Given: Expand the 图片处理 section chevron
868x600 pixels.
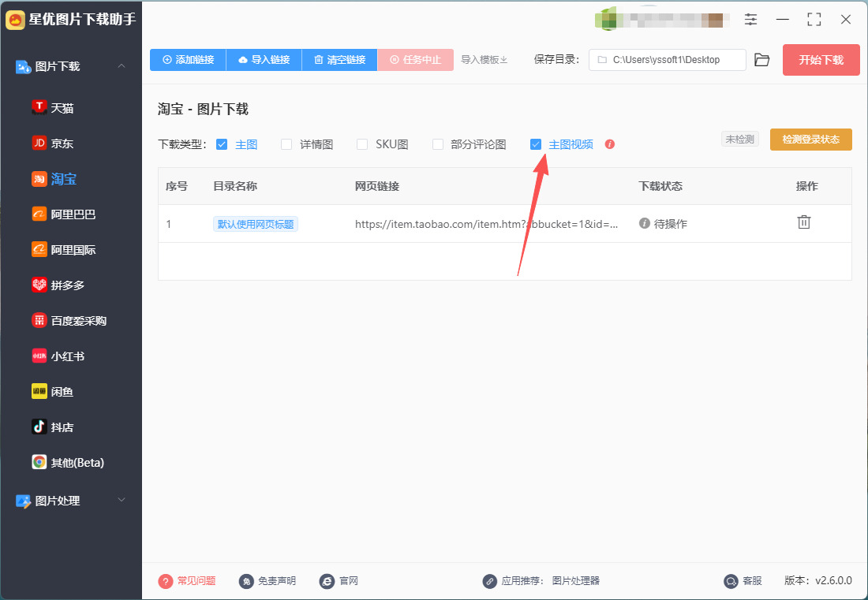Looking at the screenshot, I should 122,500.
